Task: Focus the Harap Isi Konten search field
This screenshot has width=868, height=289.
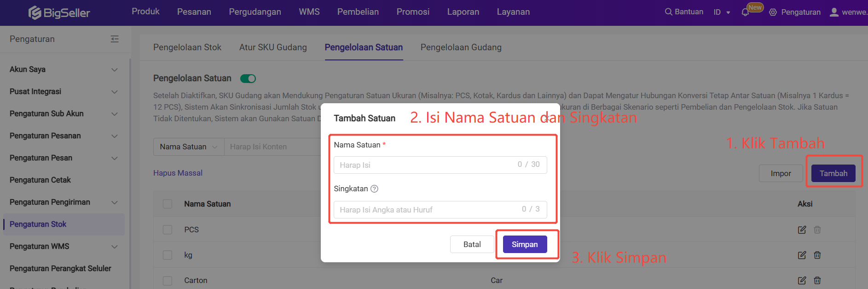Action: pyautogui.click(x=272, y=147)
